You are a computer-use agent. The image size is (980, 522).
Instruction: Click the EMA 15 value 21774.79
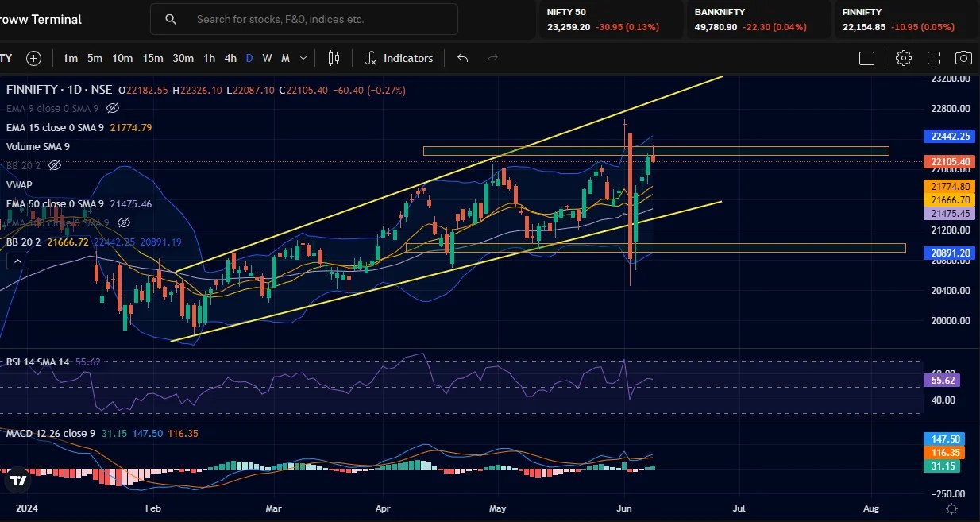point(131,127)
